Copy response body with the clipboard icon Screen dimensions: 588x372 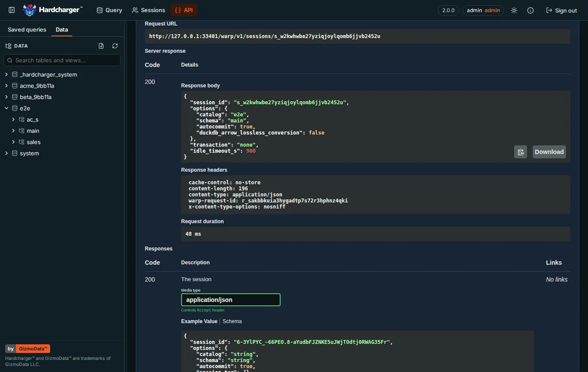pyautogui.click(x=521, y=152)
